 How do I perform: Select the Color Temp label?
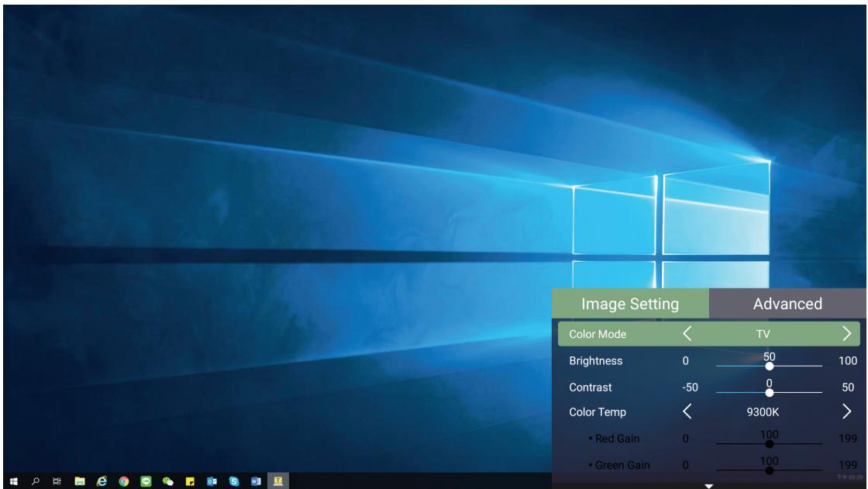(x=598, y=412)
